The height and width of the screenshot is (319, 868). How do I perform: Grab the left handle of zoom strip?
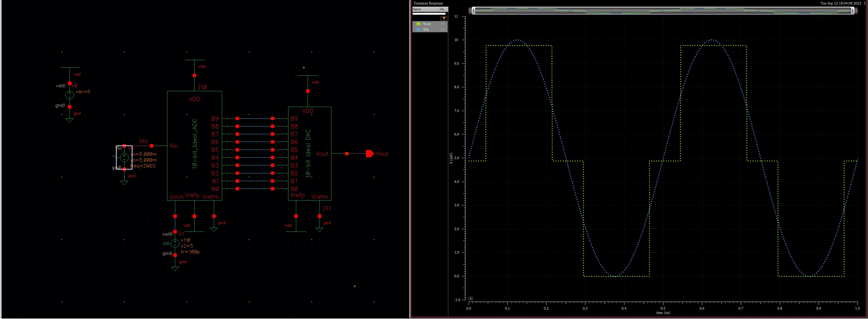473,11
